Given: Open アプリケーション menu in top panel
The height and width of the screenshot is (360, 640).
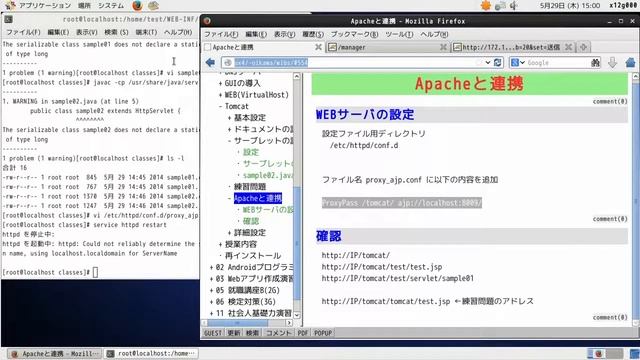Looking at the screenshot, I should click(45, 6).
